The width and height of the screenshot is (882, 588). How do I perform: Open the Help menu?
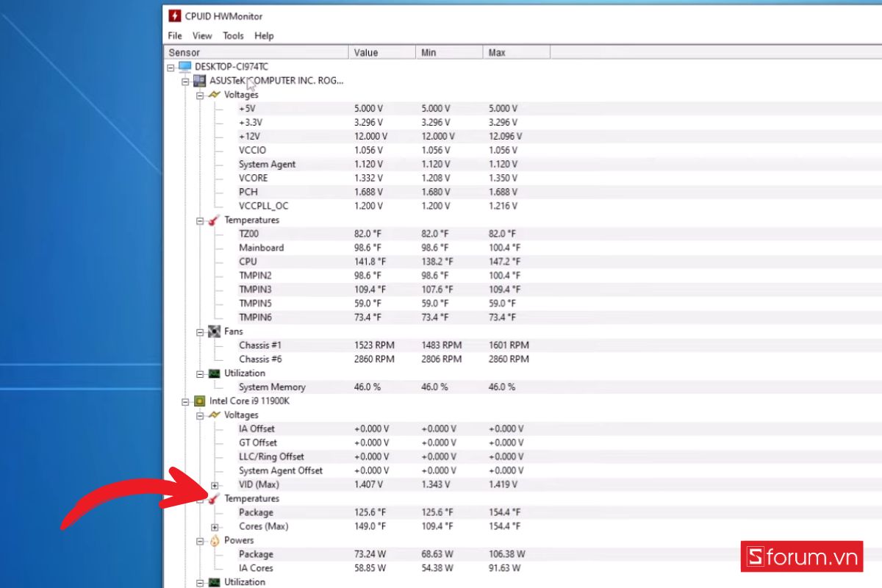(x=264, y=35)
